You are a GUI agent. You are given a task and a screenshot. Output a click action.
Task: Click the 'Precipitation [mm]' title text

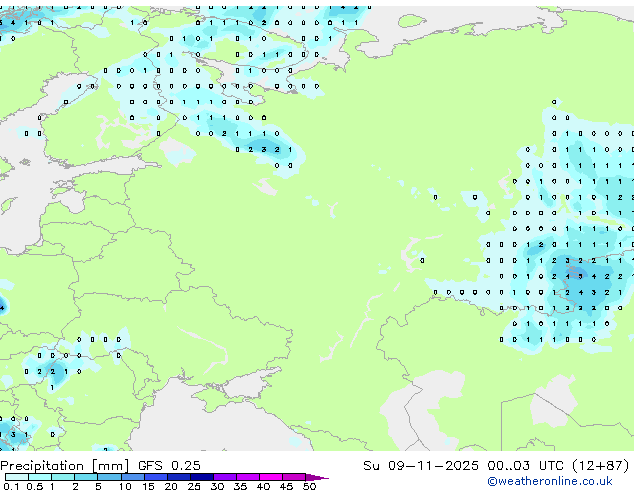pyautogui.click(x=64, y=466)
